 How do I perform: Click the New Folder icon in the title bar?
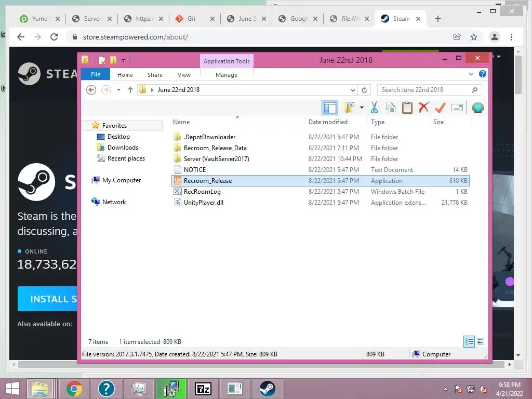click(x=113, y=60)
